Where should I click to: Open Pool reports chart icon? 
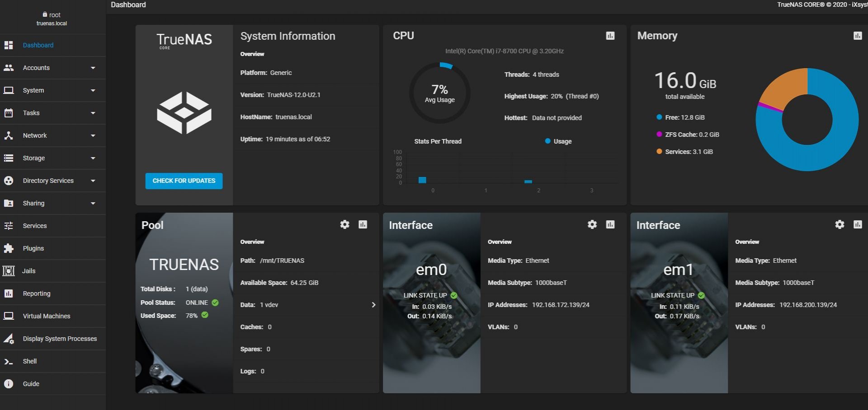[363, 224]
